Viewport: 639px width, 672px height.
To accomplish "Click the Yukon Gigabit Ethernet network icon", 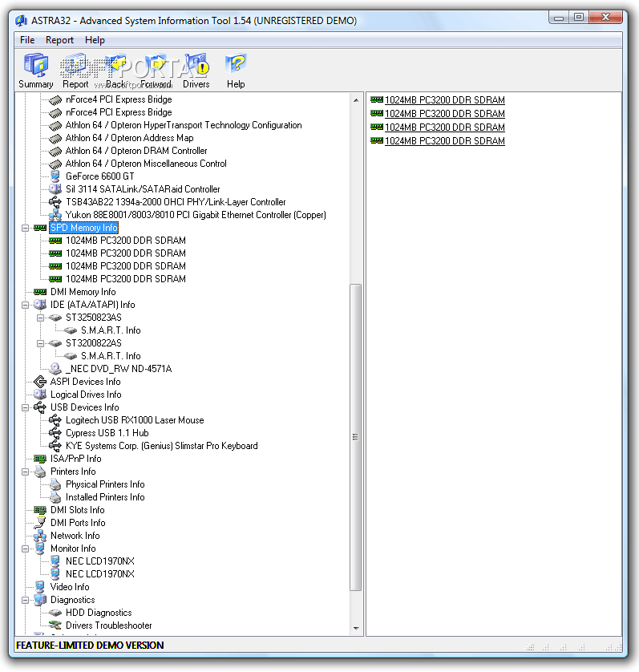I will click(55, 215).
